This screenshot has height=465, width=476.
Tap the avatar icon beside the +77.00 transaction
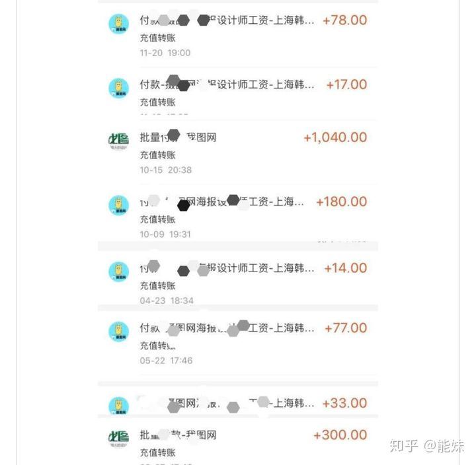(x=119, y=332)
